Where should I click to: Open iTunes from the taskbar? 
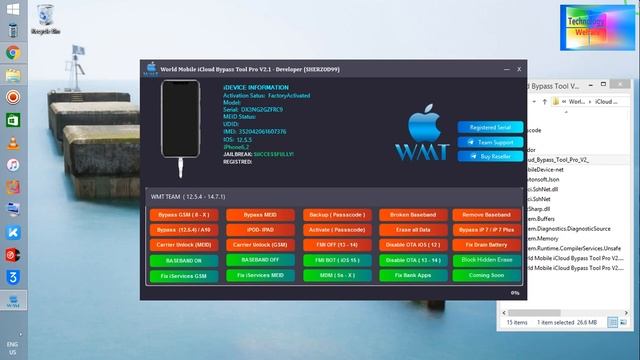[13, 165]
